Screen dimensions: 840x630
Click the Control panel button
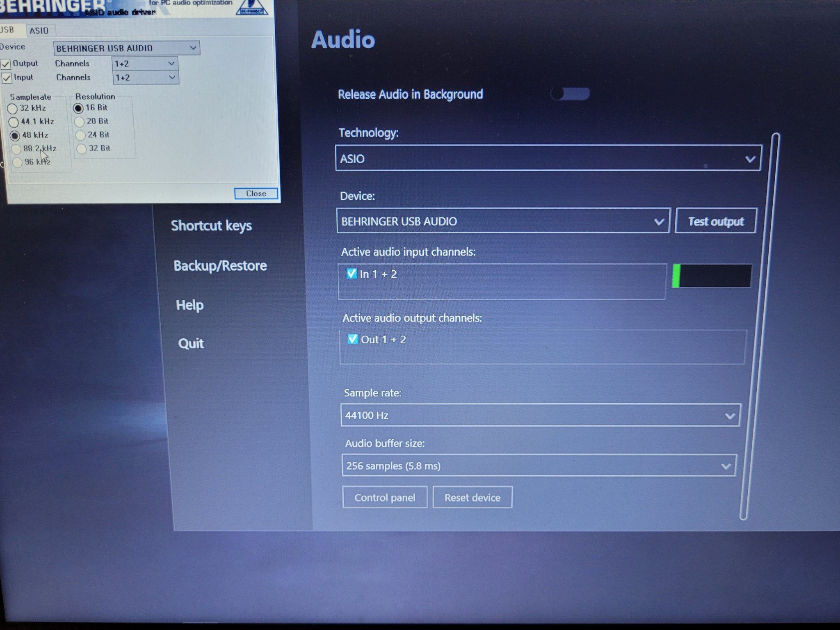[x=384, y=498]
